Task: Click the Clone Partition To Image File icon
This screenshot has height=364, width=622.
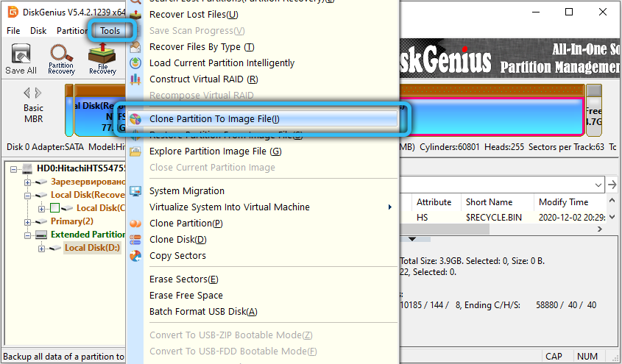Action: [x=135, y=119]
